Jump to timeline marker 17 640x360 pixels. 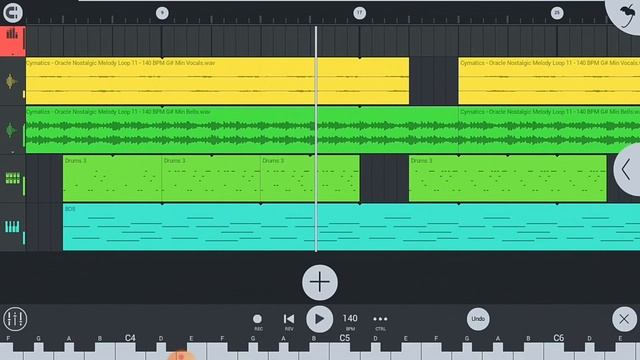click(359, 13)
